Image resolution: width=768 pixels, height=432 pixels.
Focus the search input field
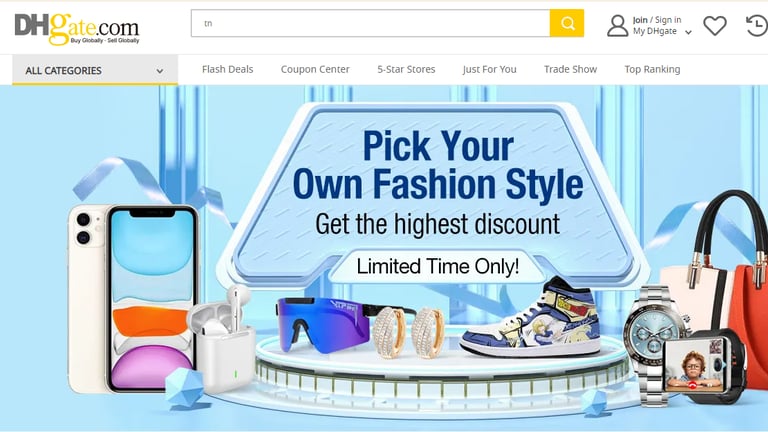(x=370, y=23)
